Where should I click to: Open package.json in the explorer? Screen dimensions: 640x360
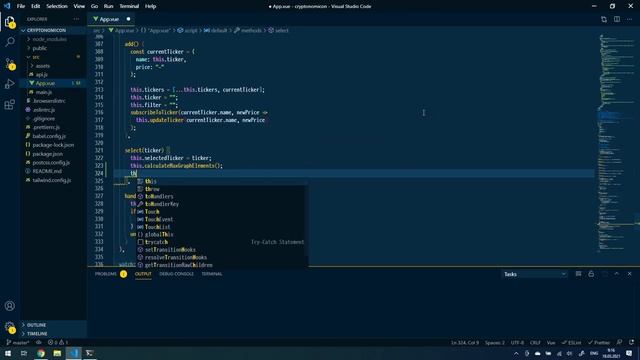[53, 154]
